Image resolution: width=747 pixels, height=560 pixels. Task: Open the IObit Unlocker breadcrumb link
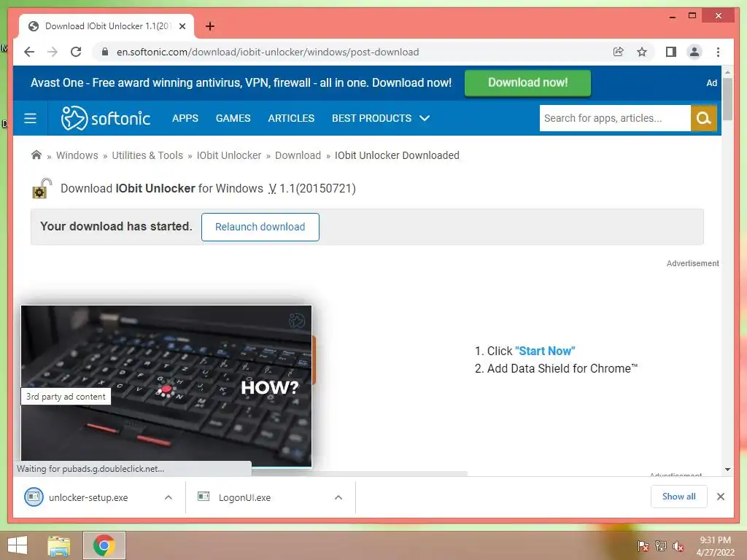pyautogui.click(x=228, y=155)
